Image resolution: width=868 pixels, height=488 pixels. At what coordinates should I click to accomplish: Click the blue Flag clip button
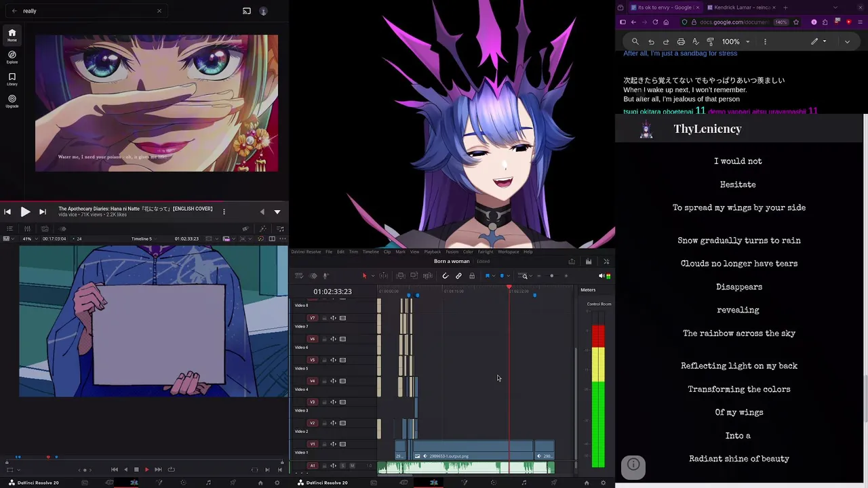pos(488,276)
